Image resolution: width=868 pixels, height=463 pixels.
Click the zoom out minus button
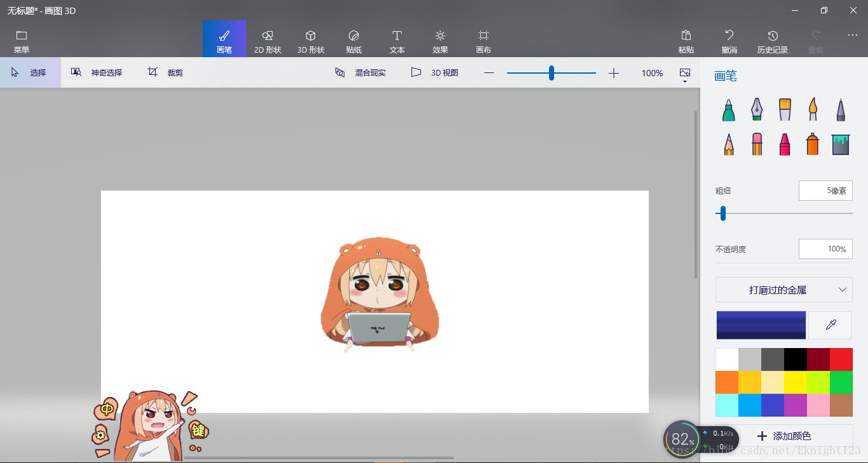(489, 73)
